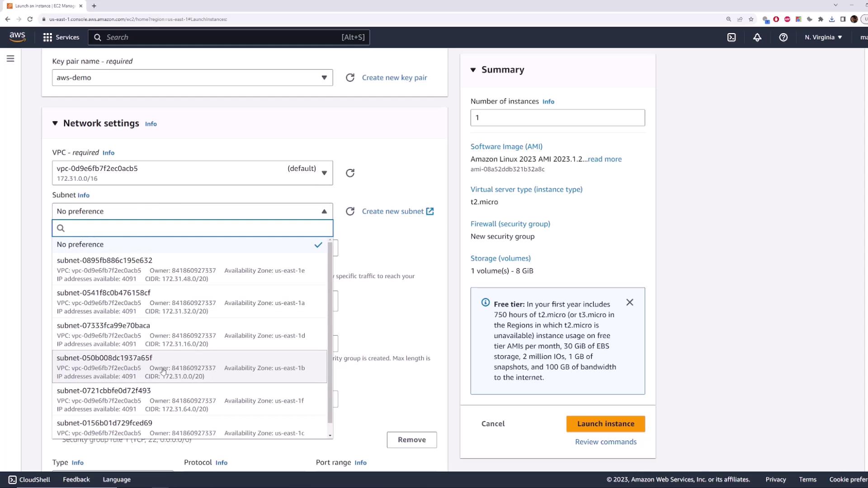
Task: Open the Key pair name dropdown
Action: pos(192,78)
